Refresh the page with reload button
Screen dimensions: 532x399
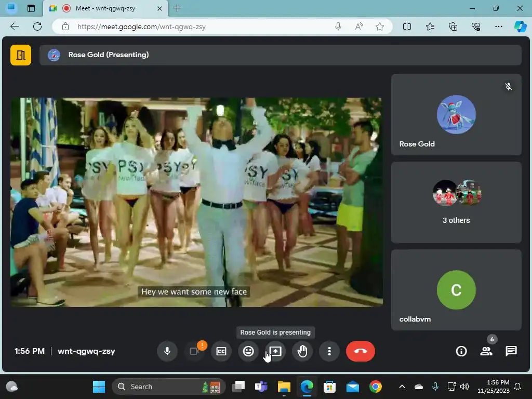[37, 26]
